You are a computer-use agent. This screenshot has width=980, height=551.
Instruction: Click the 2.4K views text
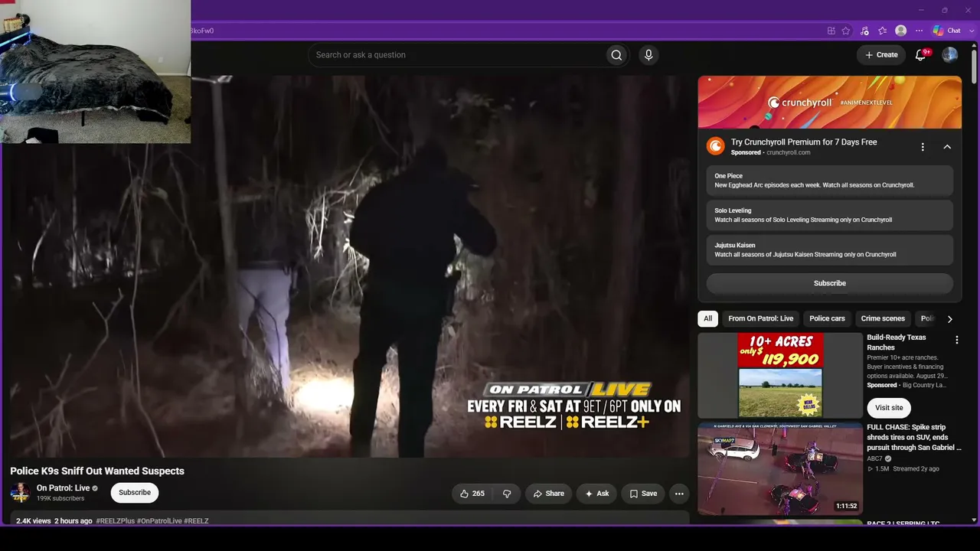(34, 521)
